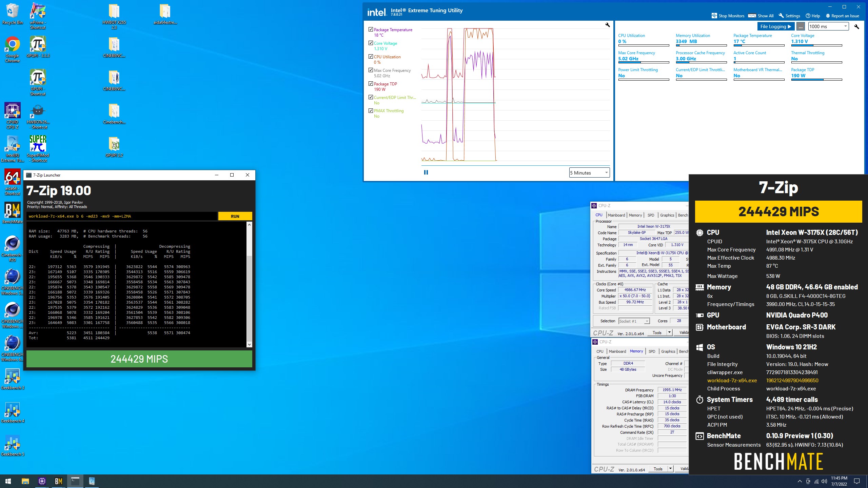
Task: Open the 1000 ms interval dropdown
Action: 828,26
